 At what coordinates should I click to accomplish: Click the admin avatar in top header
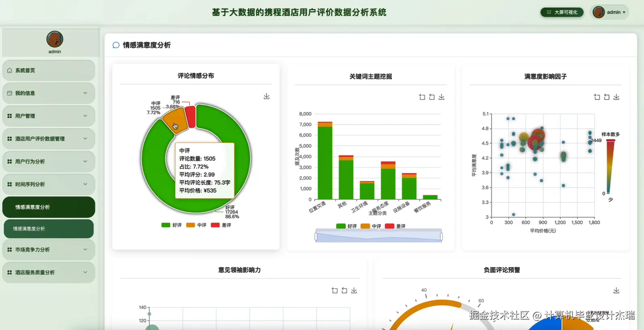tap(598, 12)
